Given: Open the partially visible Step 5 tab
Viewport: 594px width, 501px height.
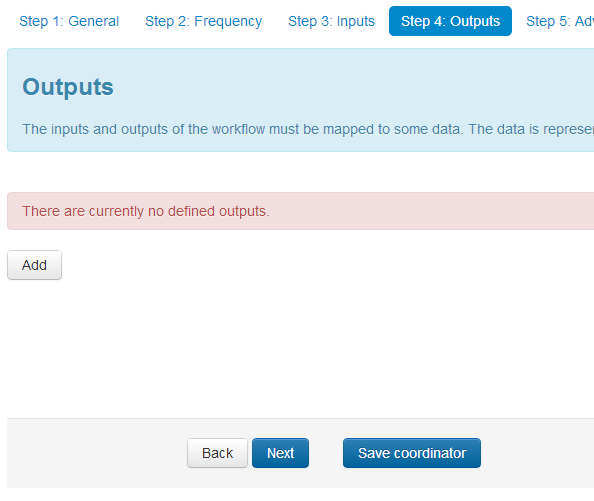Looking at the screenshot, I should click(x=560, y=21).
